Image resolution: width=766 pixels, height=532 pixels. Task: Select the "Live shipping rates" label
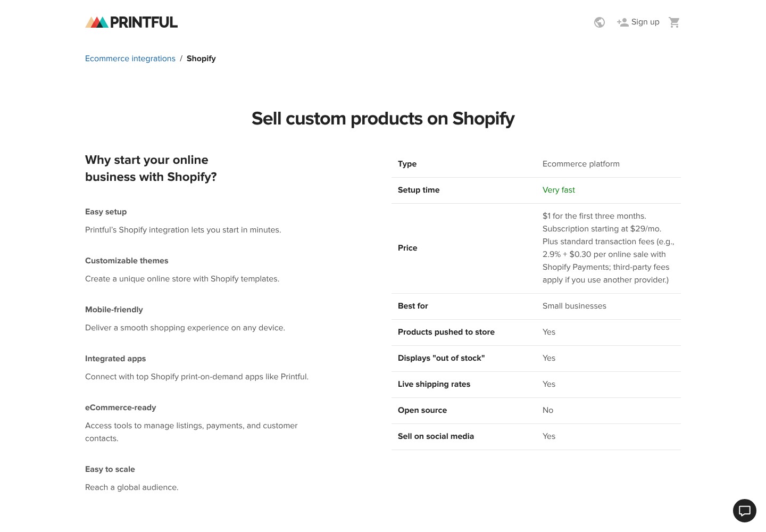coord(434,384)
